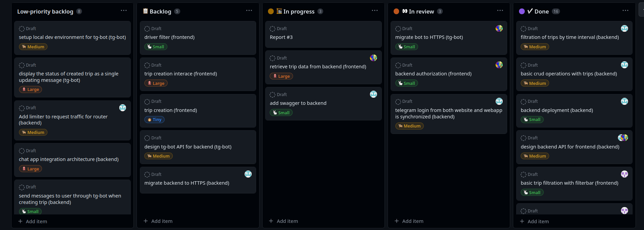Open the Backlog column three-dot menu
644x230 pixels.
(249, 11)
